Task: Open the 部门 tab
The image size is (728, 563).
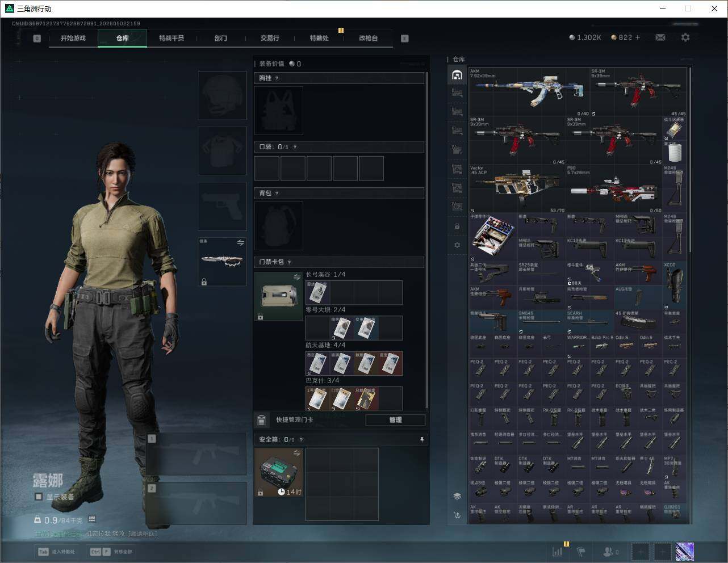Action: point(221,38)
